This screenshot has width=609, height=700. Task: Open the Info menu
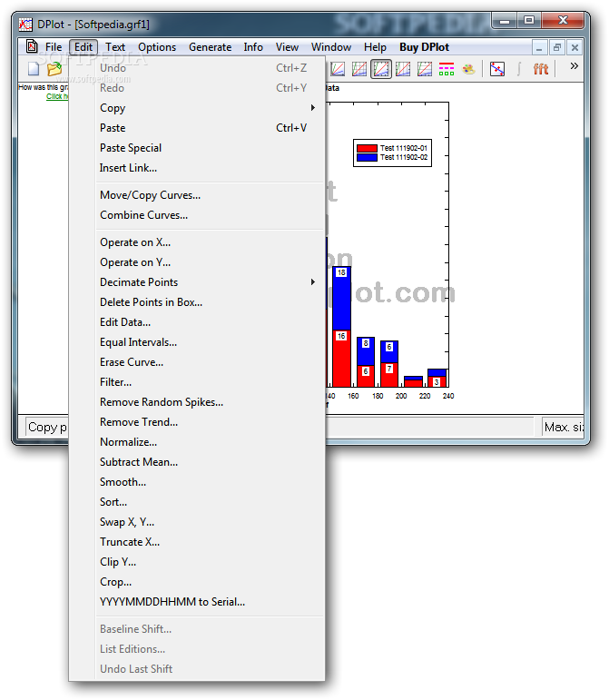(253, 47)
